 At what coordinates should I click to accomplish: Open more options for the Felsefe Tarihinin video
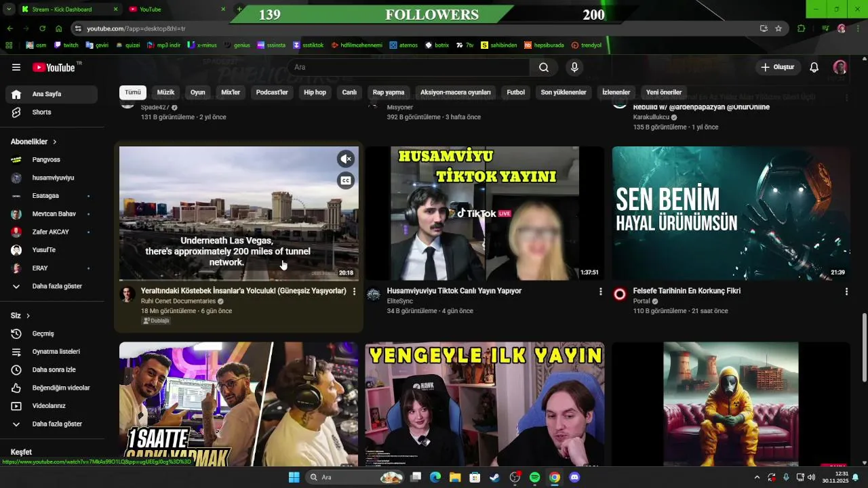(846, 291)
